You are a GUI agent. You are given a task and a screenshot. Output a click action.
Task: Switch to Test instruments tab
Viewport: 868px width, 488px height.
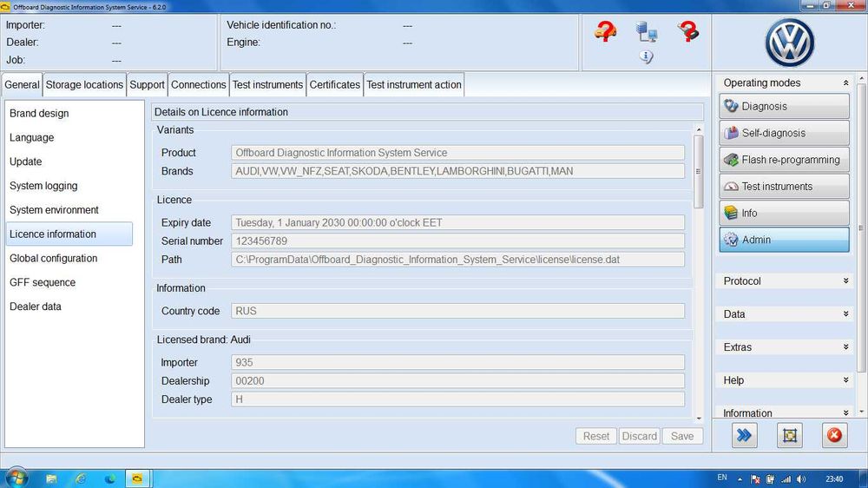[267, 85]
